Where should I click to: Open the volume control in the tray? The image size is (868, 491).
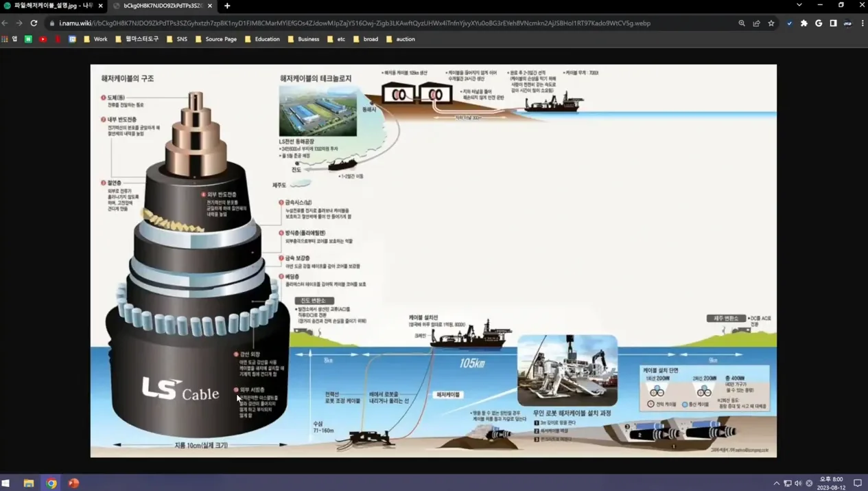(798, 483)
